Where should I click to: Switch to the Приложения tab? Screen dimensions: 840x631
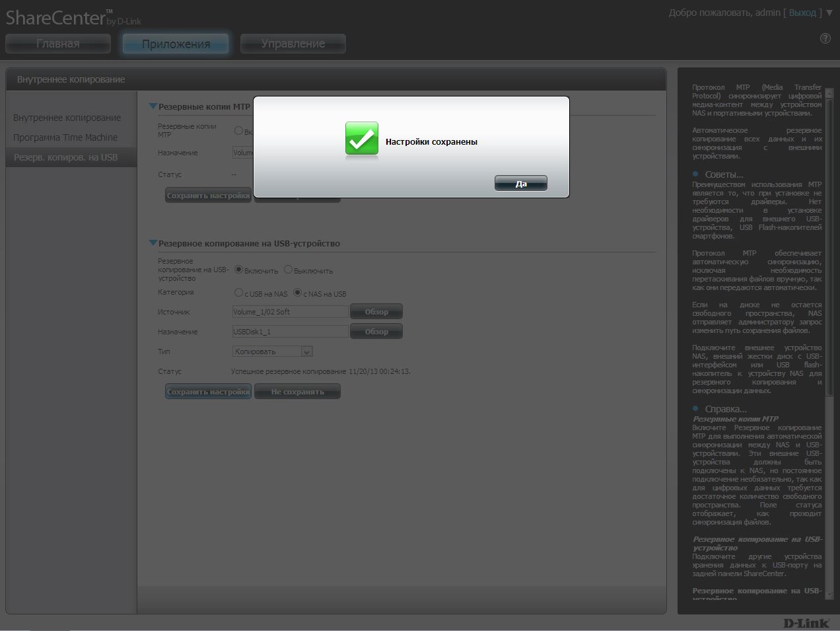(176, 44)
